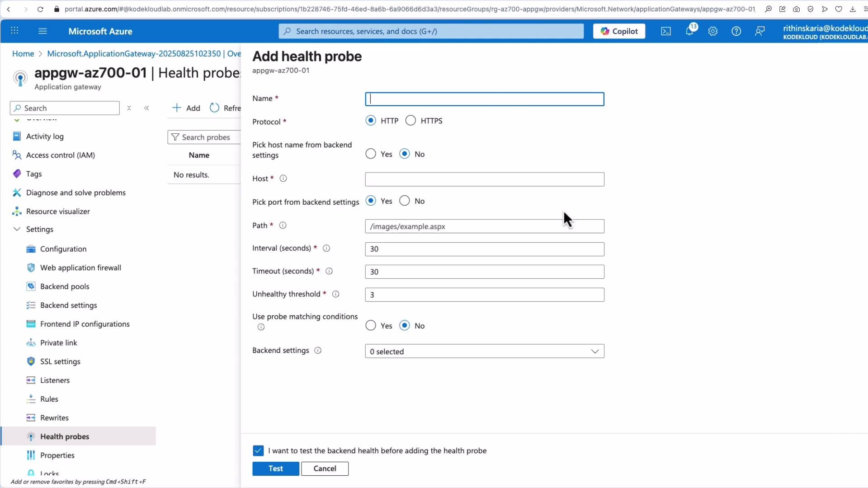Screen dimensions: 868x488
Task: Open Activity log in sidebar
Action: 45,136
